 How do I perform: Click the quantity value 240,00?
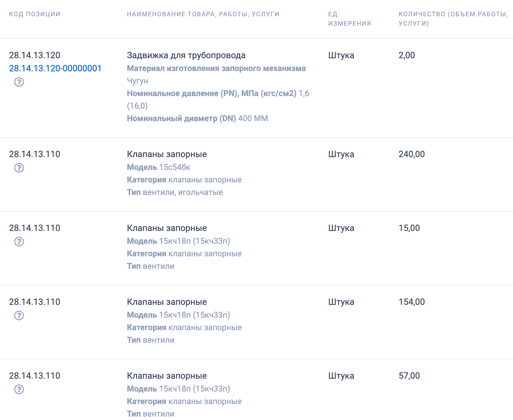coord(412,154)
